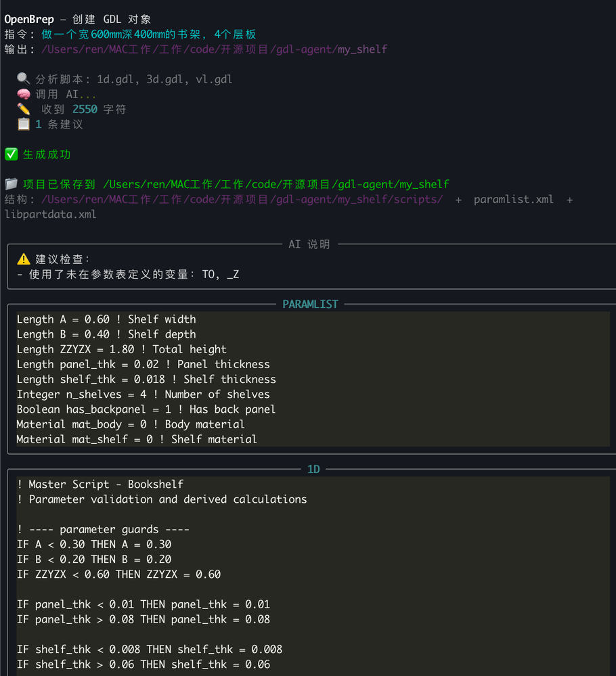Image resolution: width=616 pixels, height=676 pixels.
Task: Click the IF panel_thk < 0.01 line
Action: coord(144,604)
